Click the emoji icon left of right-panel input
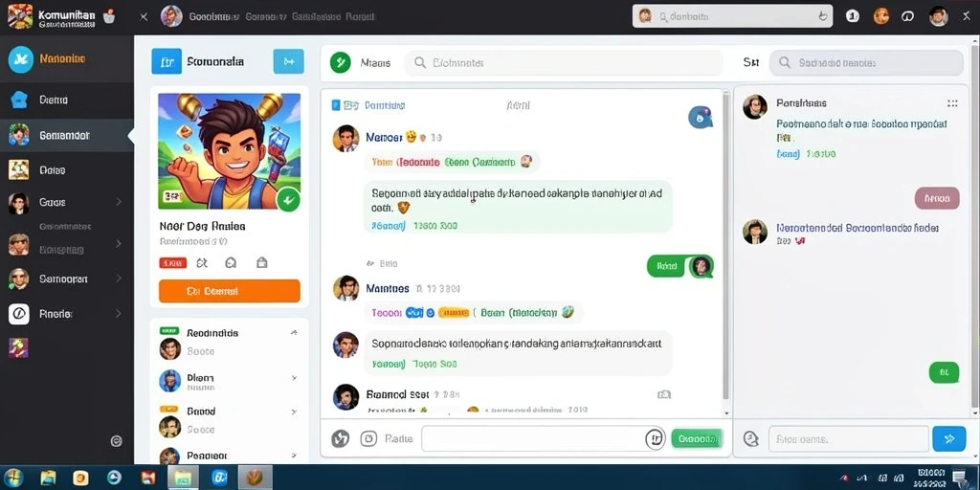980x490 pixels. 750,438
